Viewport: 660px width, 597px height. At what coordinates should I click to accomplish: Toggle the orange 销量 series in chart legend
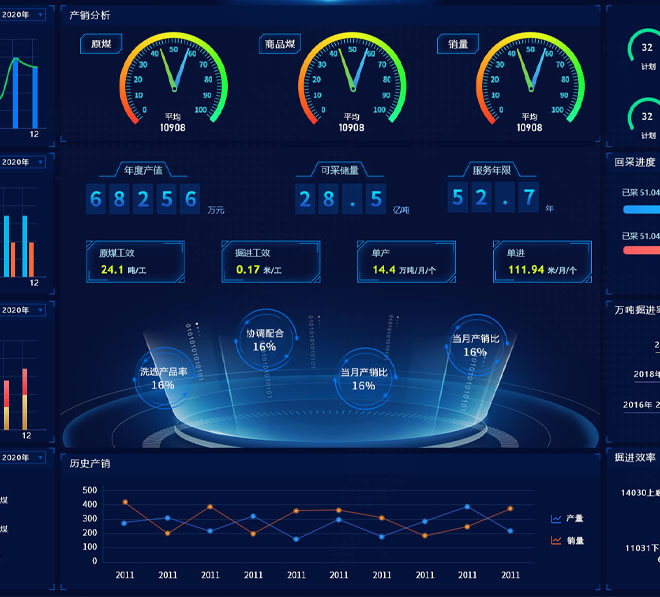coord(567,541)
